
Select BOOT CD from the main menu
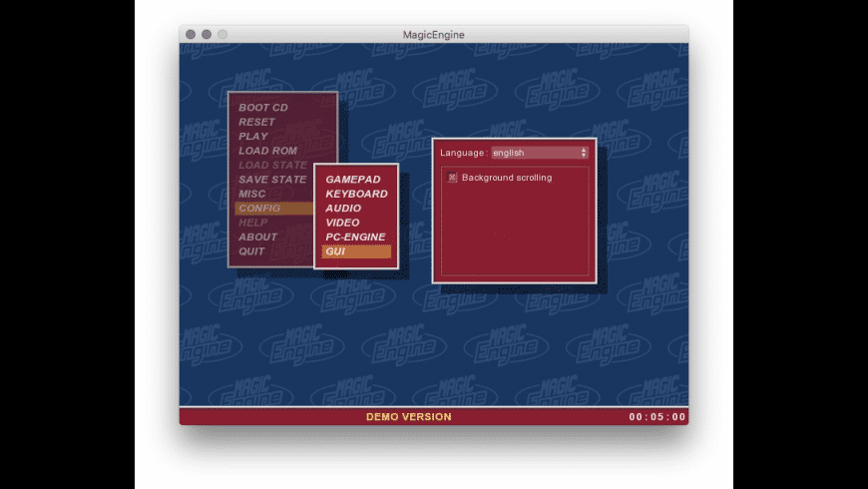click(263, 108)
